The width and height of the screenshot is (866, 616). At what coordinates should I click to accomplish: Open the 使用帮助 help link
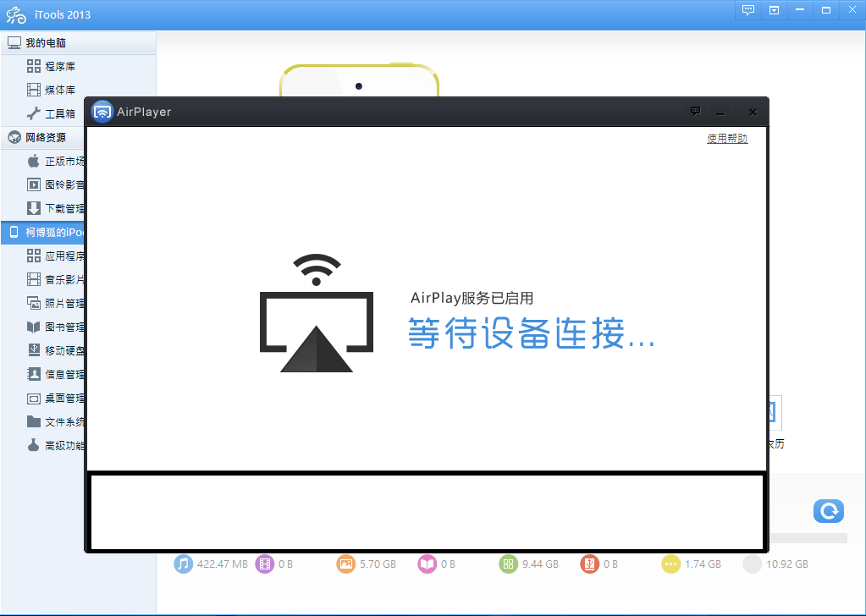pos(727,139)
